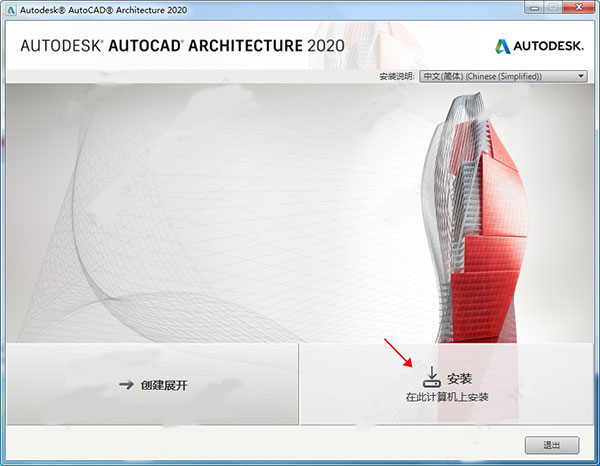
Task: Open the installation language dropdown
Action: [503, 76]
